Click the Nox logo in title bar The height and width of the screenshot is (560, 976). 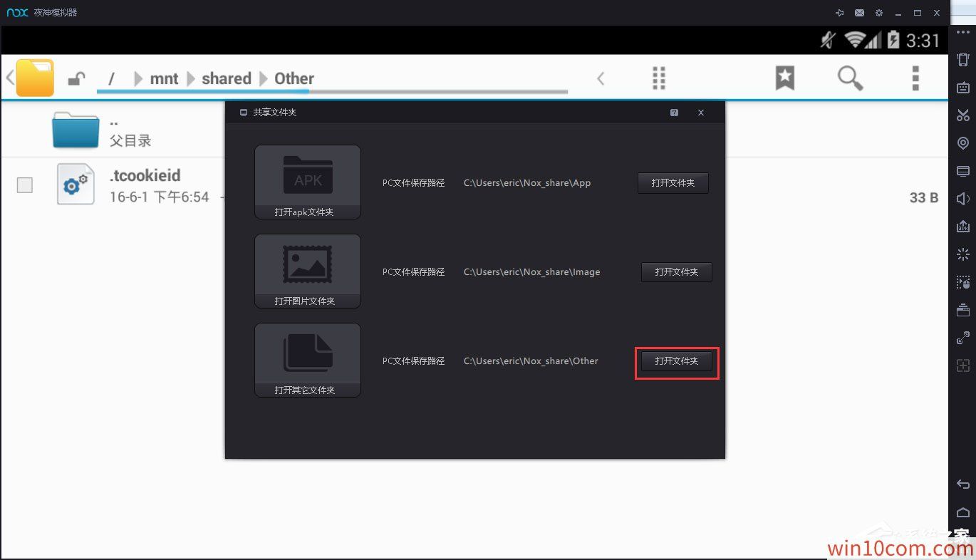pyautogui.click(x=17, y=13)
